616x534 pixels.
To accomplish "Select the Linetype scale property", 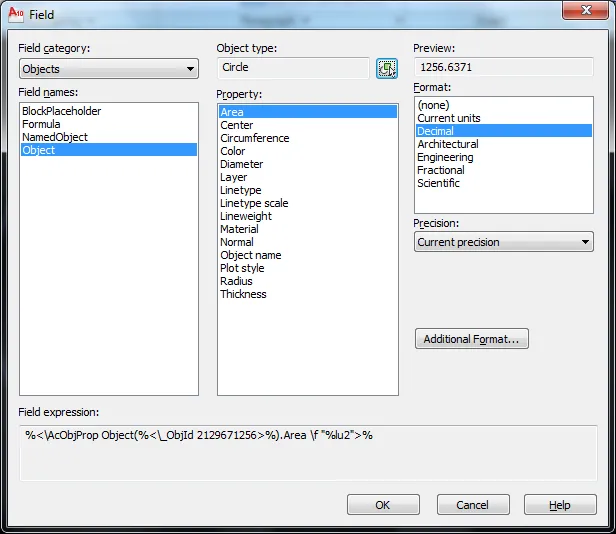I will pyautogui.click(x=254, y=203).
